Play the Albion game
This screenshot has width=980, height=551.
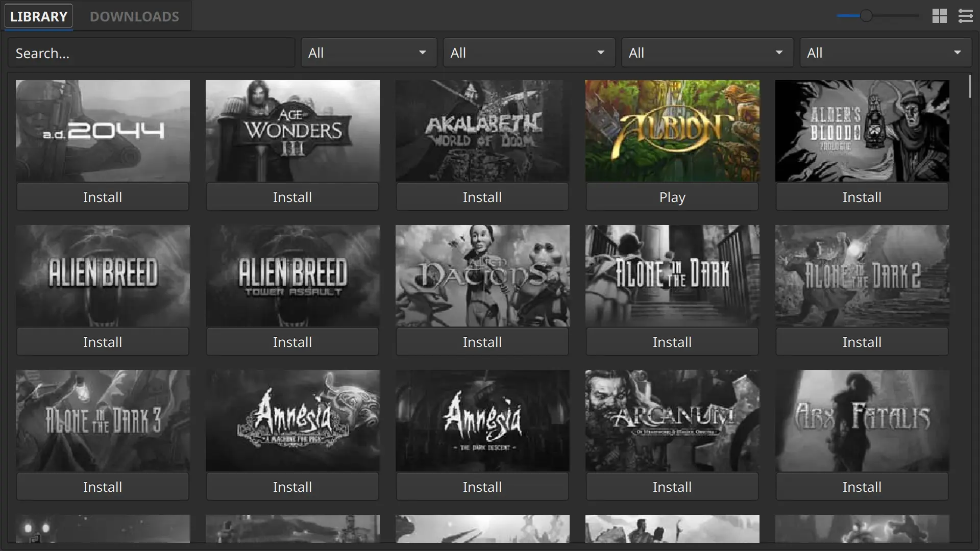coord(672,197)
